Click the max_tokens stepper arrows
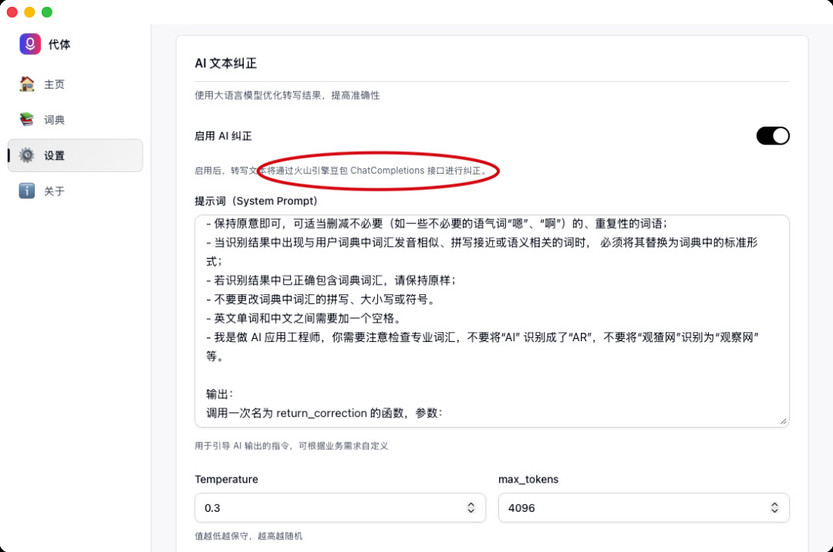Viewport: 833px width, 552px height. (775, 508)
